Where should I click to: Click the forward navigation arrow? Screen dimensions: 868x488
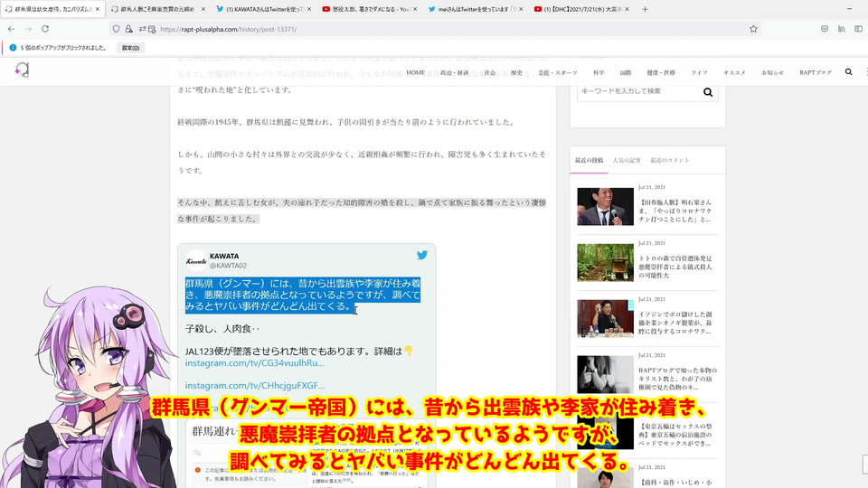[28, 29]
